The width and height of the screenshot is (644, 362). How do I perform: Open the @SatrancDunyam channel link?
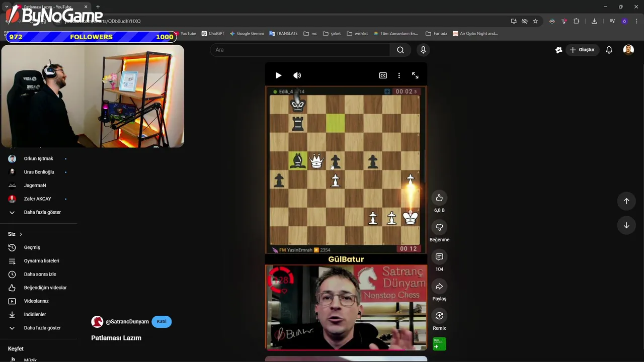coord(127,322)
